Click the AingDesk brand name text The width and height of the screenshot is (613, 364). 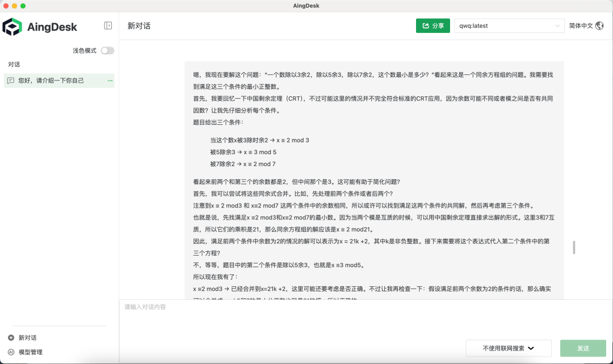click(52, 27)
